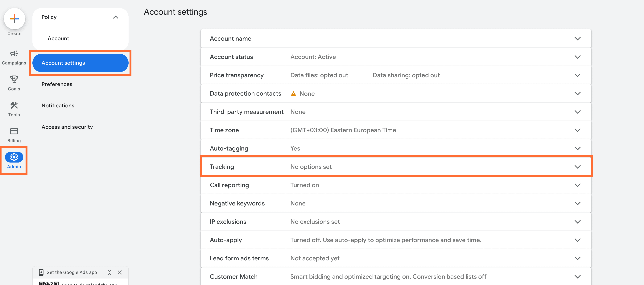Open the Preferences menu item
Viewport: 644px width, 285px height.
57,84
